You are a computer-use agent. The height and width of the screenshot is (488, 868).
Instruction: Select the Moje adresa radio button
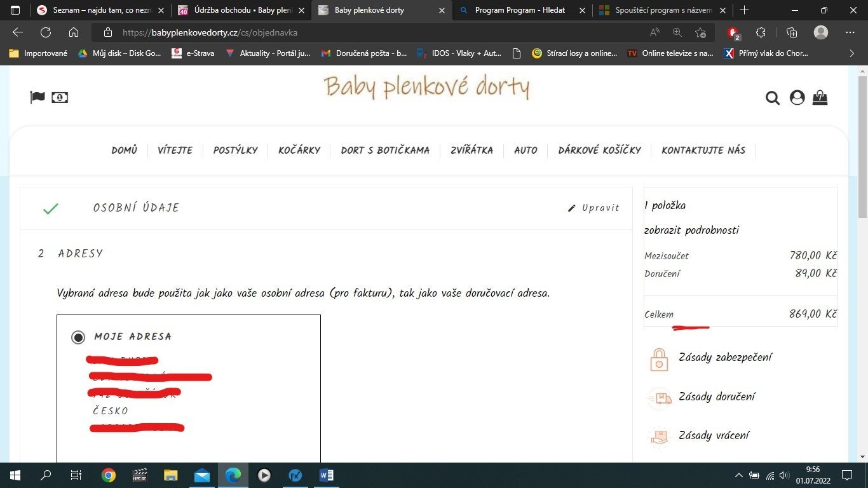click(78, 337)
